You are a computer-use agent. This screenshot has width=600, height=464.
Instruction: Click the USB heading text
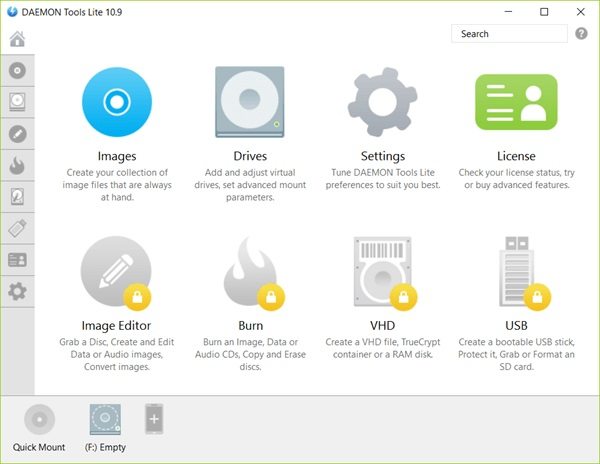pyautogui.click(x=516, y=326)
